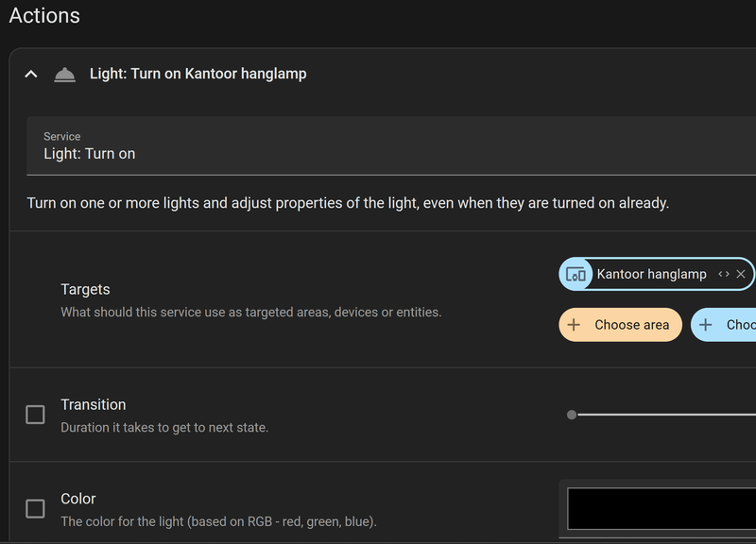
Task: Expand Kantoor hanglamp target into entities
Action: pos(724,274)
